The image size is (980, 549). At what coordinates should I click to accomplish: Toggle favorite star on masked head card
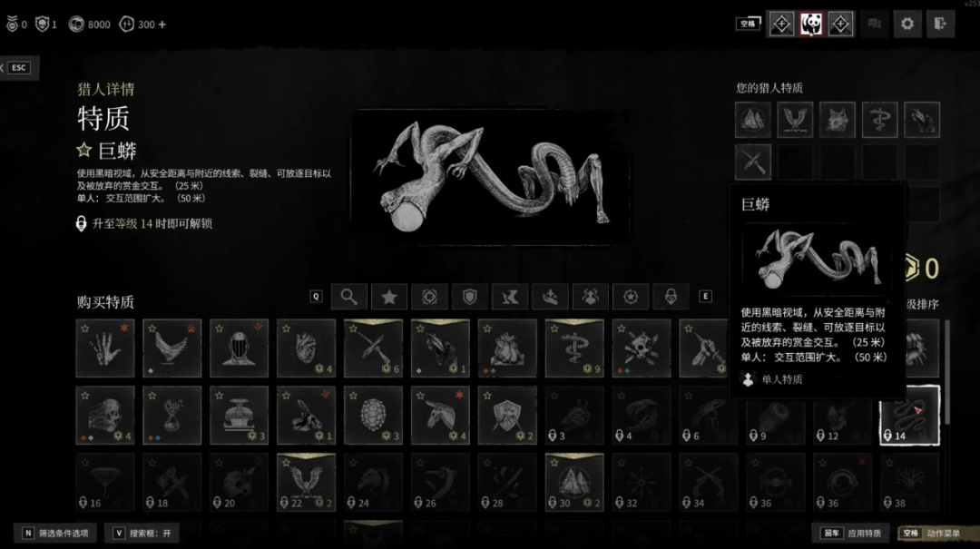point(219,328)
